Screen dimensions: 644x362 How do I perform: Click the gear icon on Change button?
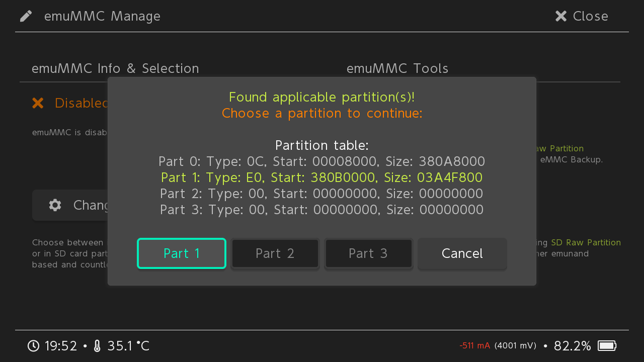coord(55,205)
